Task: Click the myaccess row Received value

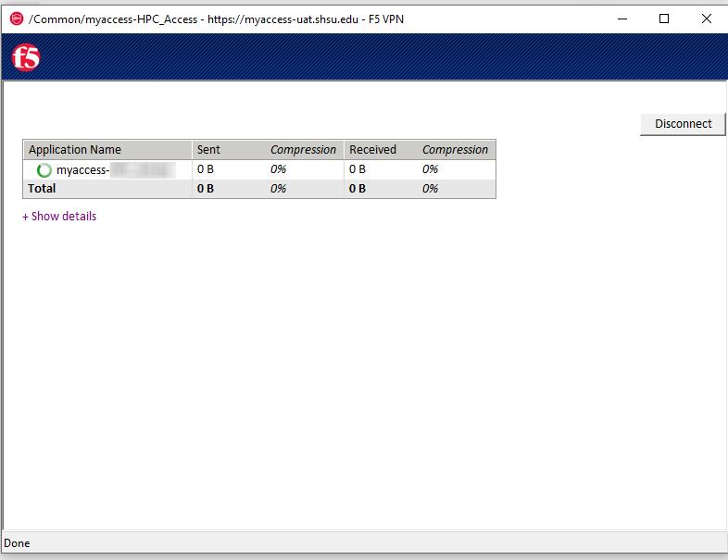Action: [x=358, y=169]
